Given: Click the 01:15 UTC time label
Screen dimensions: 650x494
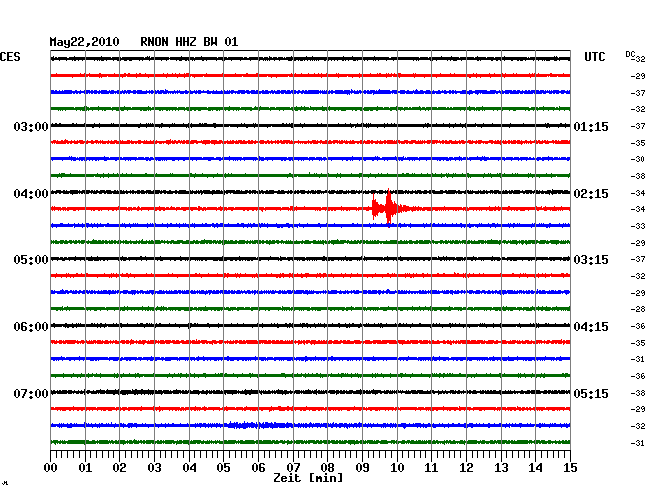Looking at the screenshot, I should (591, 126).
